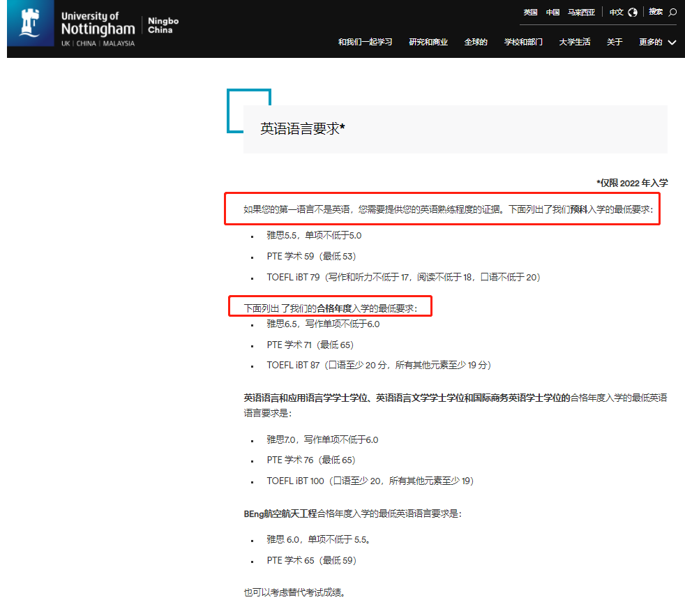Click the TOEFL iBT 87 requirement line
Screen dimensions: 685x616
tap(379, 365)
